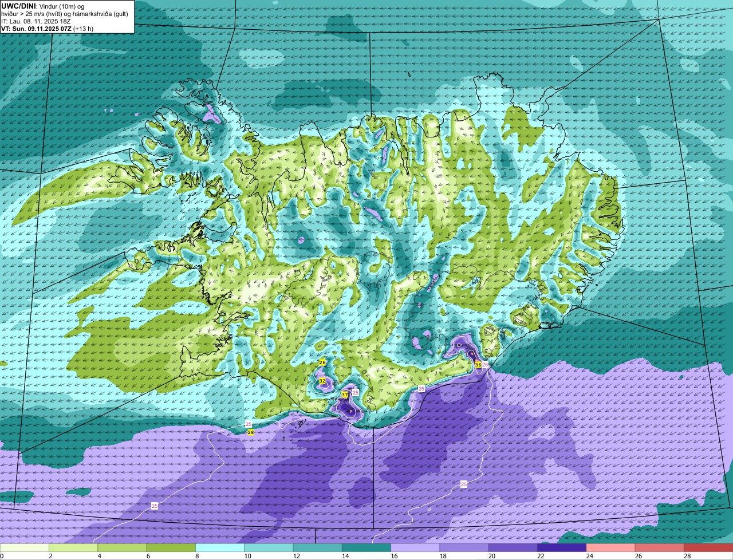Click the pale cream 0–2 legend swatch
This screenshot has height=560, width=733.
(x=25, y=548)
